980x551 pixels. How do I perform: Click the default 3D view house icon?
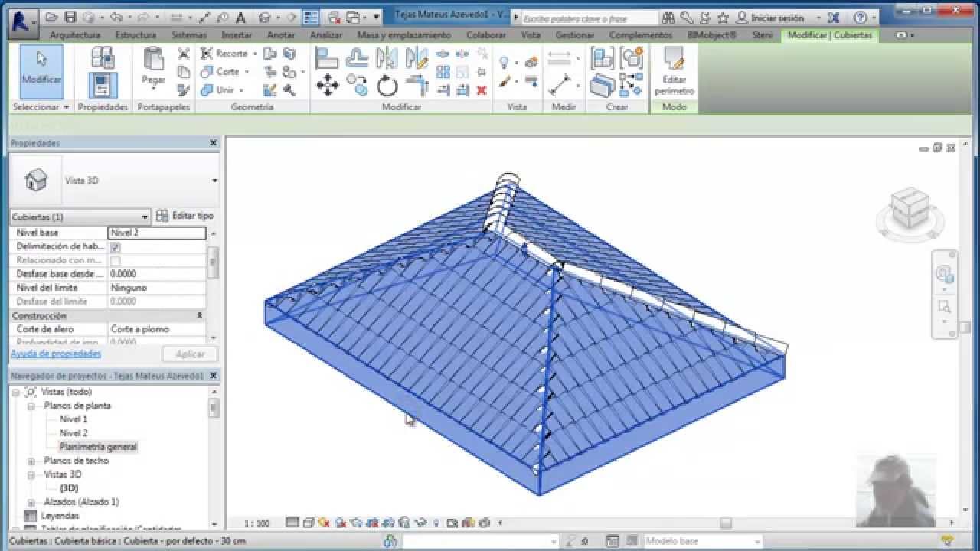tap(264, 17)
